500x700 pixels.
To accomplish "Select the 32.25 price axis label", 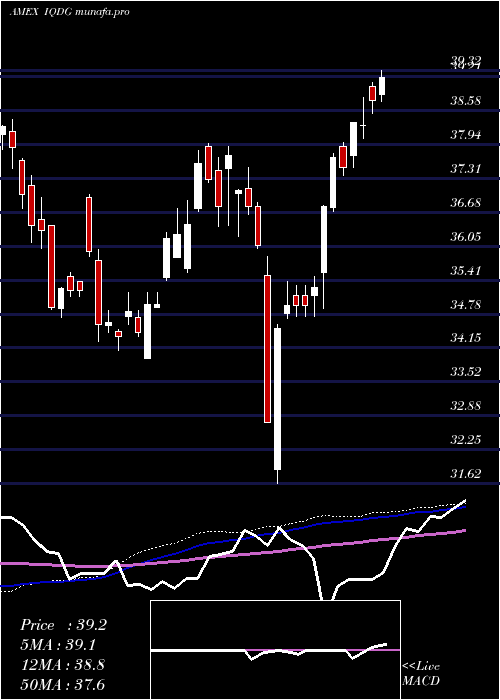I will click(466, 440).
